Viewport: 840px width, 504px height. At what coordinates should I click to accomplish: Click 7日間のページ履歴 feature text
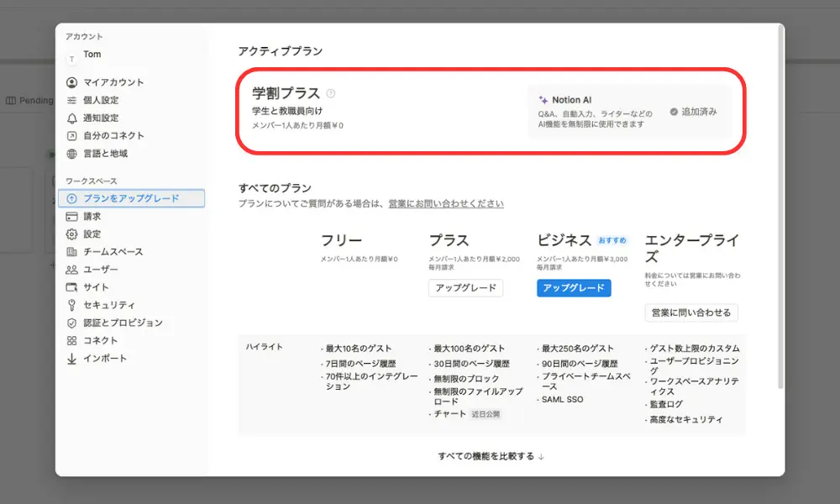pos(361,364)
